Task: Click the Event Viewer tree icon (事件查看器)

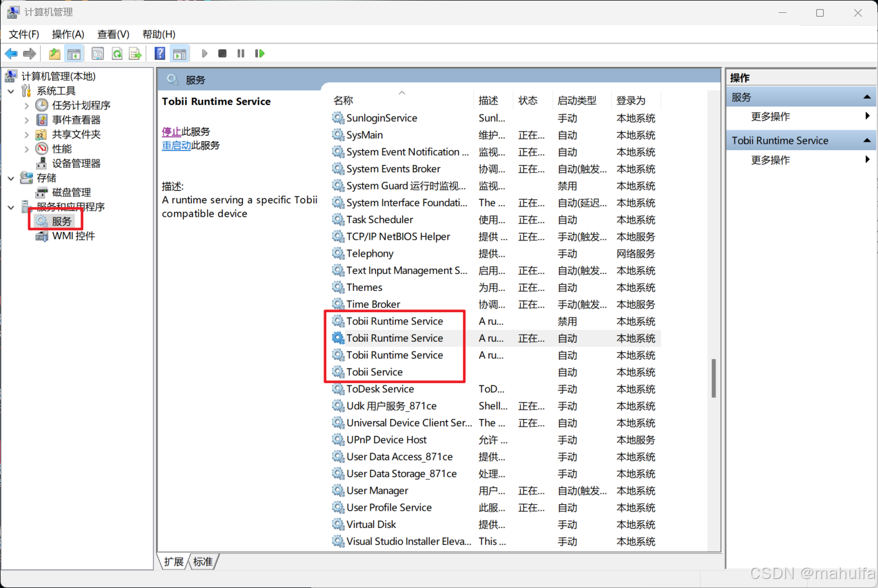Action: coord(42,120)
